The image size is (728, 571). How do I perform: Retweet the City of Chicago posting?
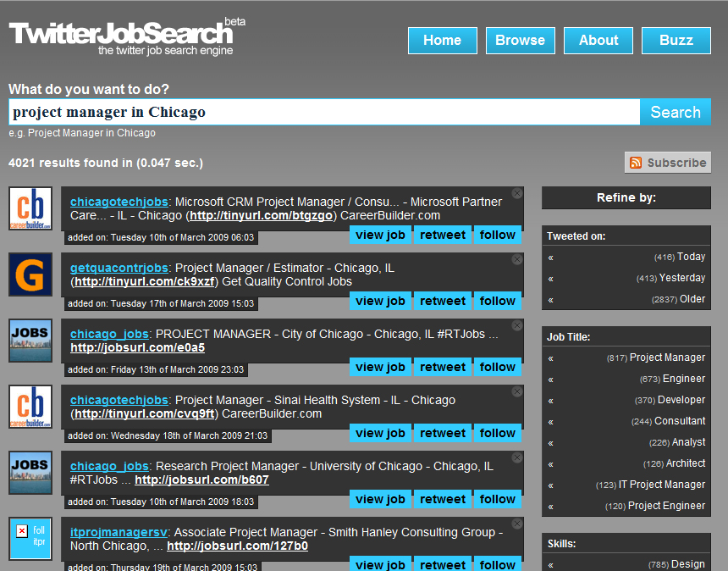click(443, 367)
